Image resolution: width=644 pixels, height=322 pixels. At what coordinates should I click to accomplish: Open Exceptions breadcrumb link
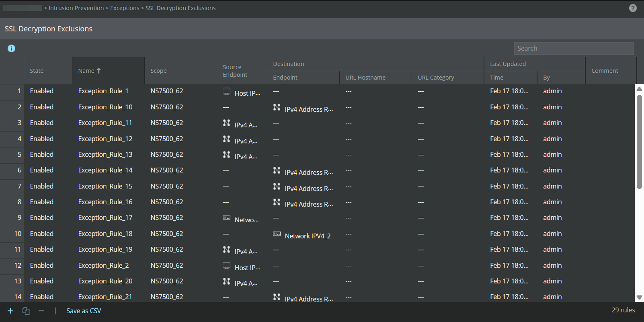(125, 8)
